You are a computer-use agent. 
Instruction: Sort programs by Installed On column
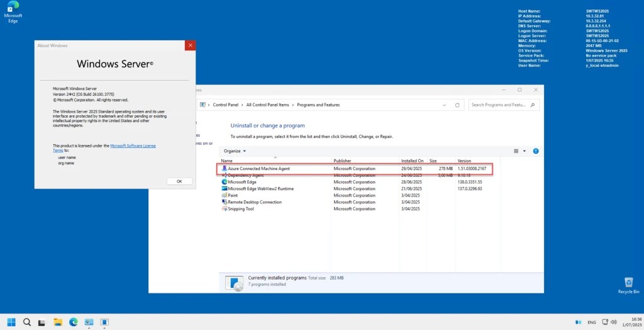click(413, 161)
